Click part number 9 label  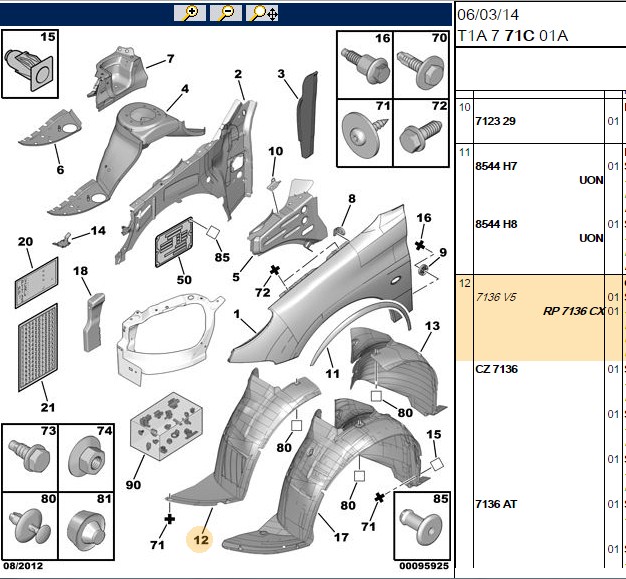pos(443,252)
